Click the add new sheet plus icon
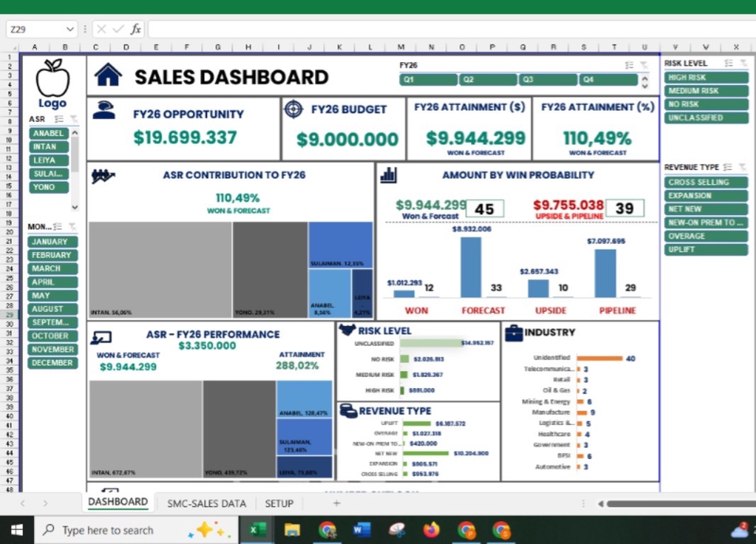This screenshot has height=544, width=756. point(336,503)
